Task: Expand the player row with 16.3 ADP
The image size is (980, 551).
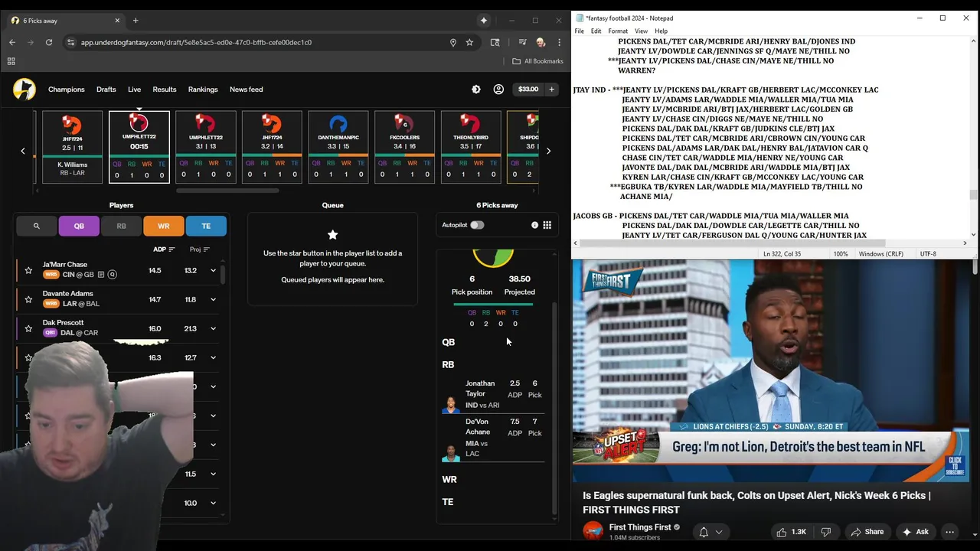Action: tap(213, 357)
